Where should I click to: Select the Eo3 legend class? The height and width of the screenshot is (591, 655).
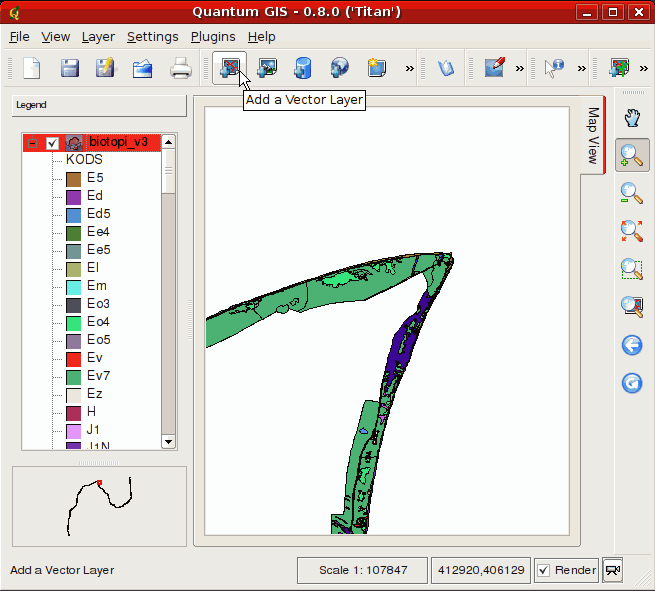(98, 304)
